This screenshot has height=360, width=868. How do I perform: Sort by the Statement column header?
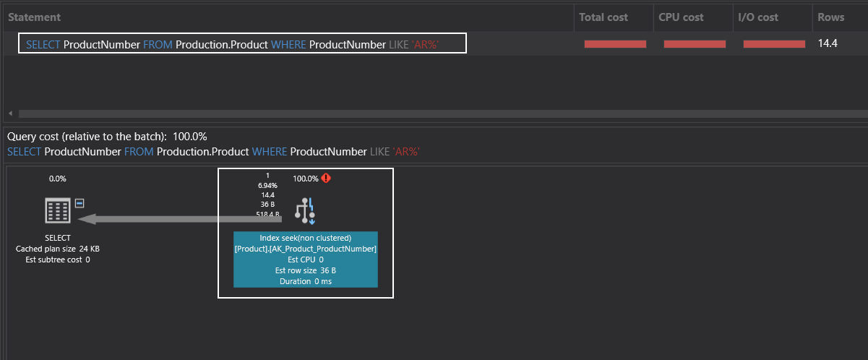coord(35,17)
